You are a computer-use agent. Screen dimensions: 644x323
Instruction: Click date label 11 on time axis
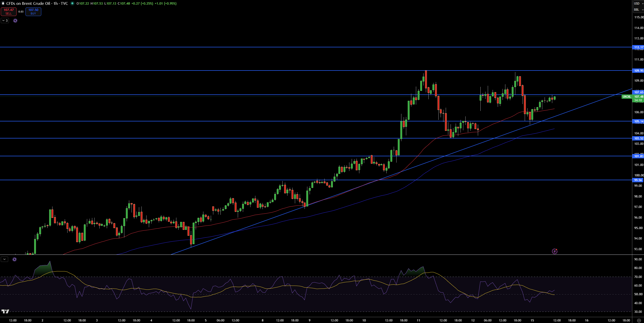[418, 320]
